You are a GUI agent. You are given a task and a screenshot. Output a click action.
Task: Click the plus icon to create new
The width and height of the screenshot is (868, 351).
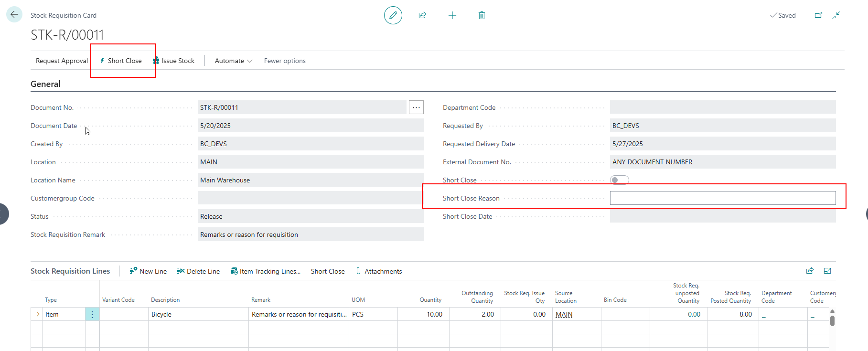click(x=452, y=15)
